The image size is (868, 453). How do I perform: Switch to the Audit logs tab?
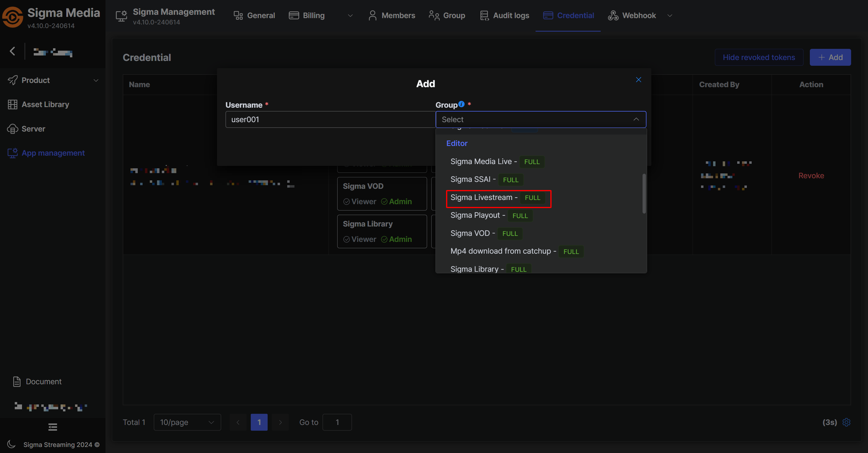tap(505, 15)
